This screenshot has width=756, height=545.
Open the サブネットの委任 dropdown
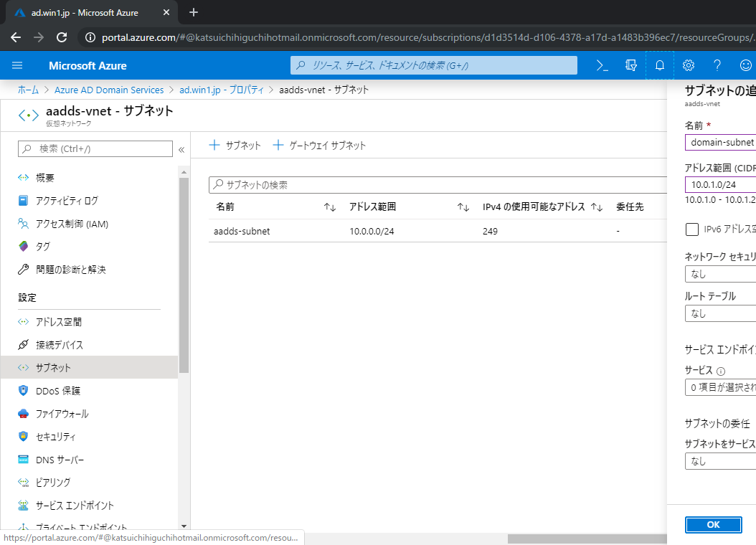click(x=720, y=461)
